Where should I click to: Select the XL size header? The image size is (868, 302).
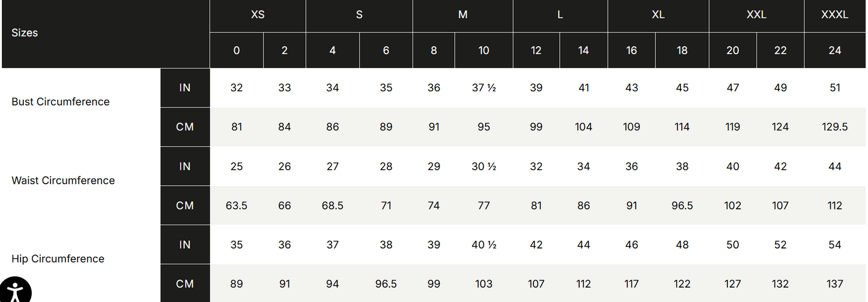658,15
